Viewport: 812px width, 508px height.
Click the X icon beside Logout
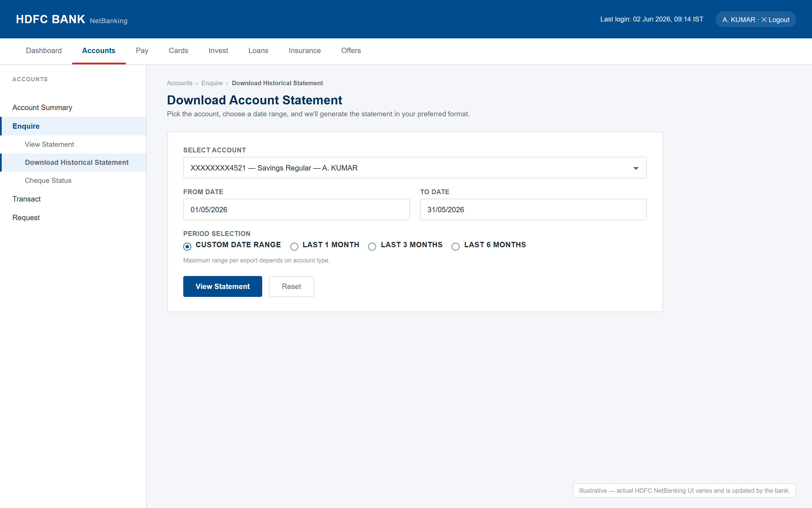coord(764,19)
